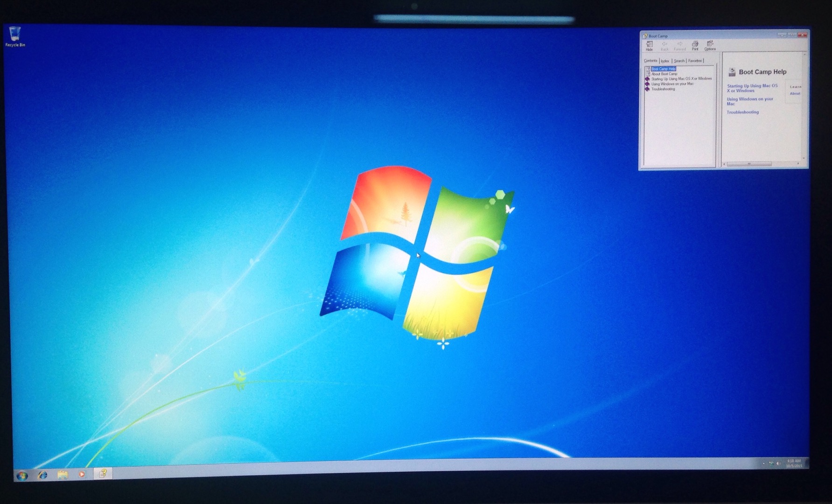Screen dimensions: 832x504
Task: Select About Boot Camp tree item
Action: 664,74
